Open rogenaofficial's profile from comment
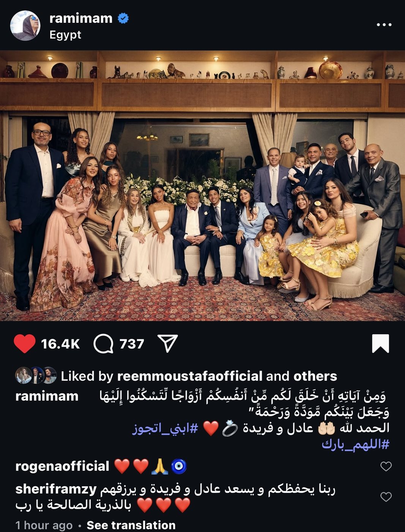The width and height of the screenshot is (405, 532). pos(62,466)
